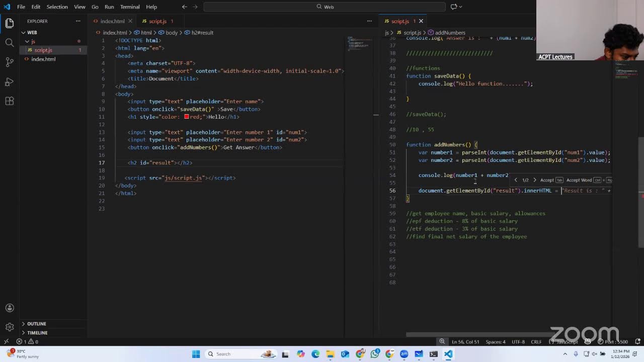
Task: Open the Terminal menu
Action: coord(130,7)
